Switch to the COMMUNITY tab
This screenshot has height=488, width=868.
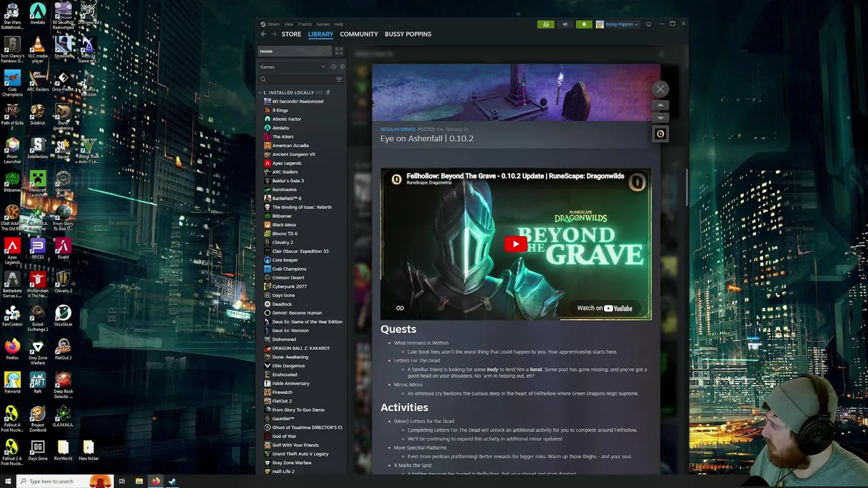[x=359, y=34]
